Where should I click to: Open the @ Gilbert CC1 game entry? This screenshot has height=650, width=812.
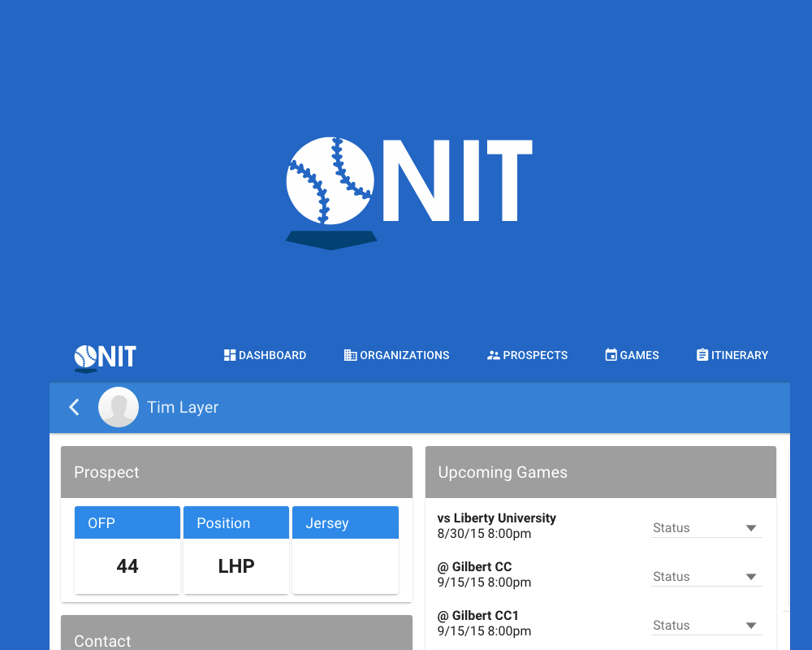(477, 616)
